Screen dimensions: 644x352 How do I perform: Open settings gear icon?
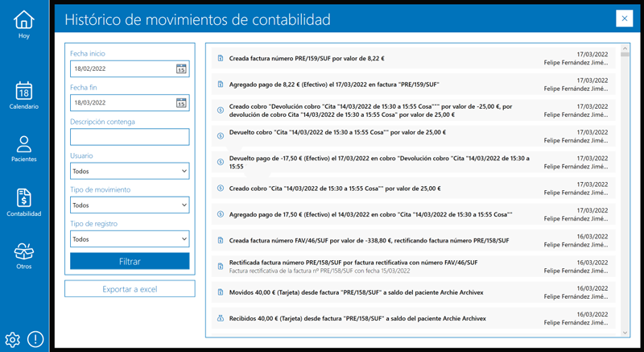click(13, 339)
